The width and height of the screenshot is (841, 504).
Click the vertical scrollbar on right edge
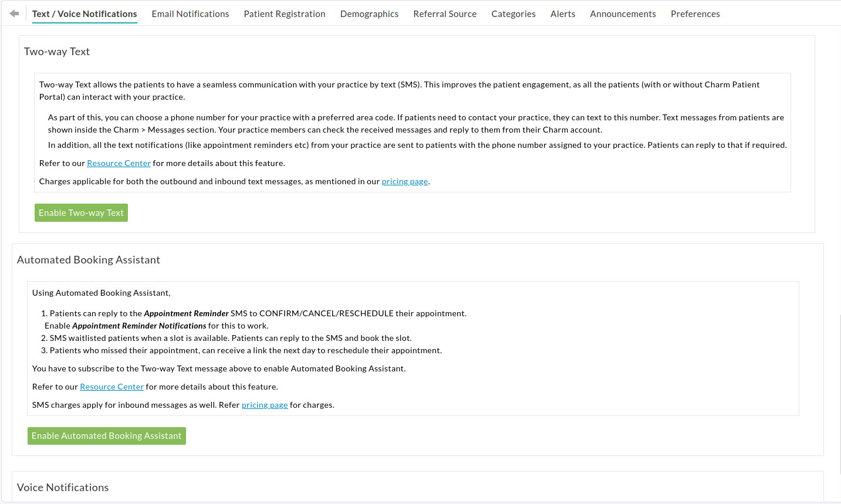click(x=839, y=393)
